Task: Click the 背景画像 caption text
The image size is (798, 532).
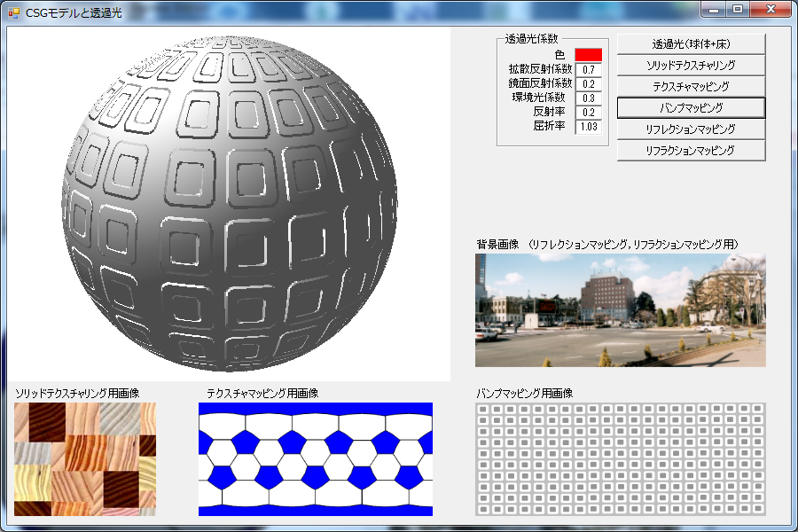Action: [607, 245]
